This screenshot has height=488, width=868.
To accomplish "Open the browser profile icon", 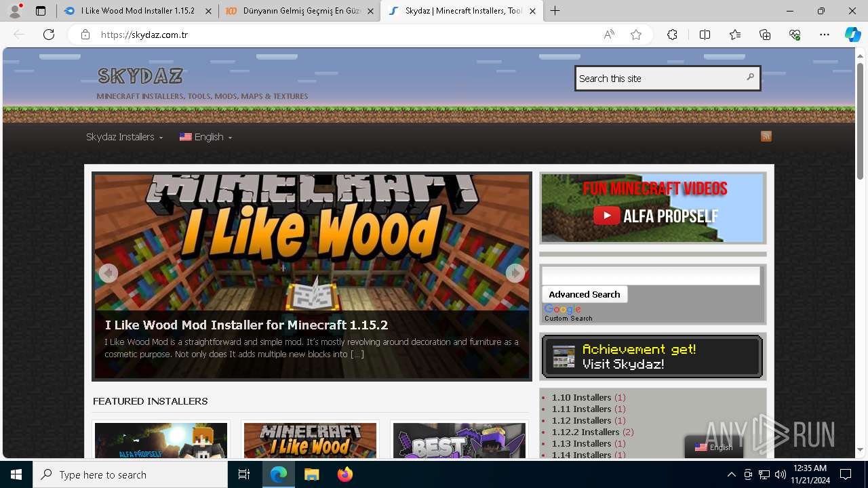I will [x=15, y=11].
